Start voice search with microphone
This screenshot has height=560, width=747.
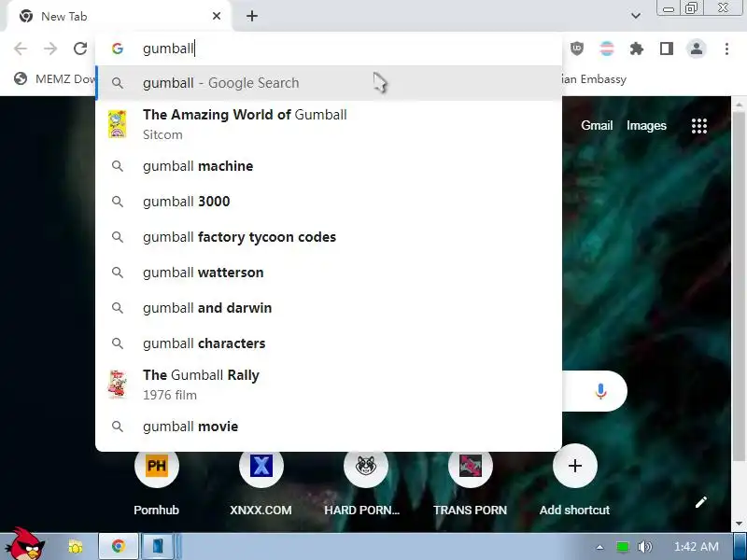point(600,391)
